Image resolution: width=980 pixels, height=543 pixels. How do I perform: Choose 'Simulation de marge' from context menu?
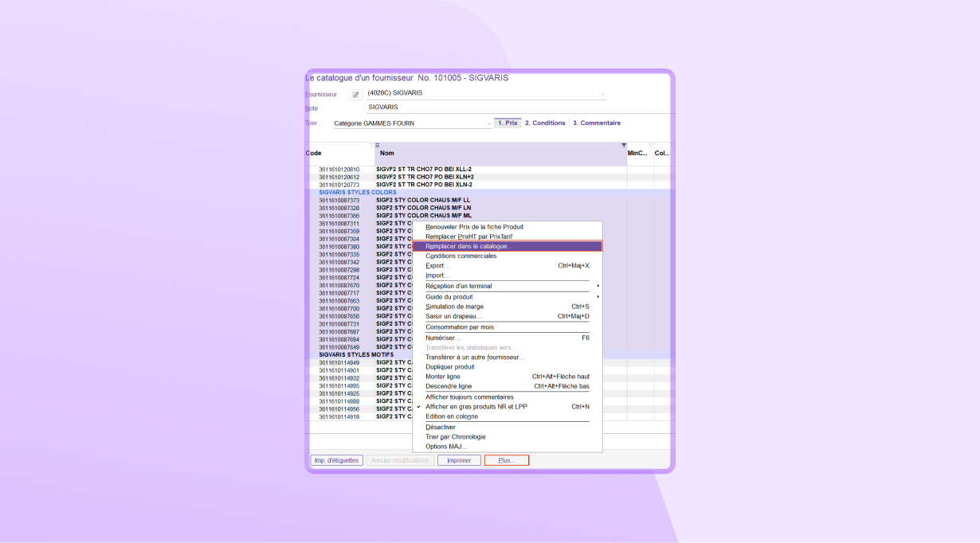[x=454, y=307]
